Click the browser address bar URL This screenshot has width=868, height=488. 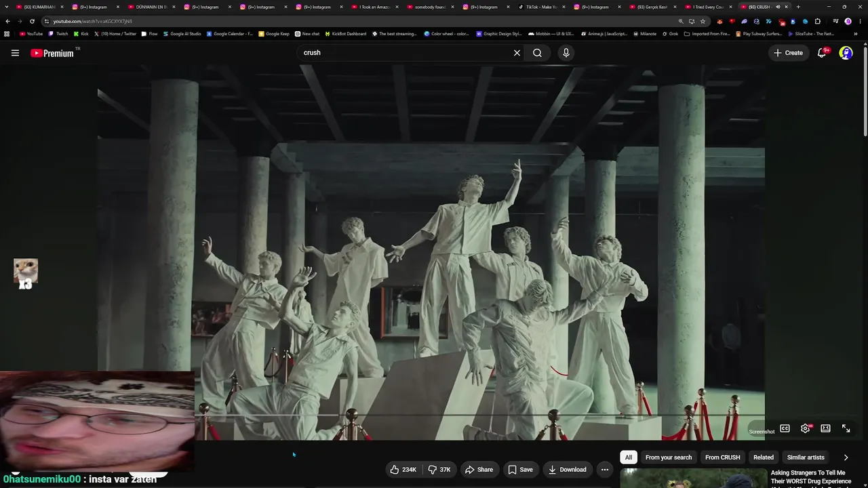tap(92, 21)
